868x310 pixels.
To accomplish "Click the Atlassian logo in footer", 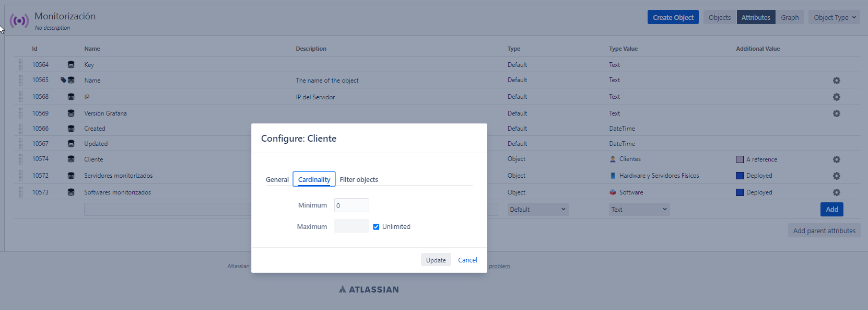I will coord(369,290).
